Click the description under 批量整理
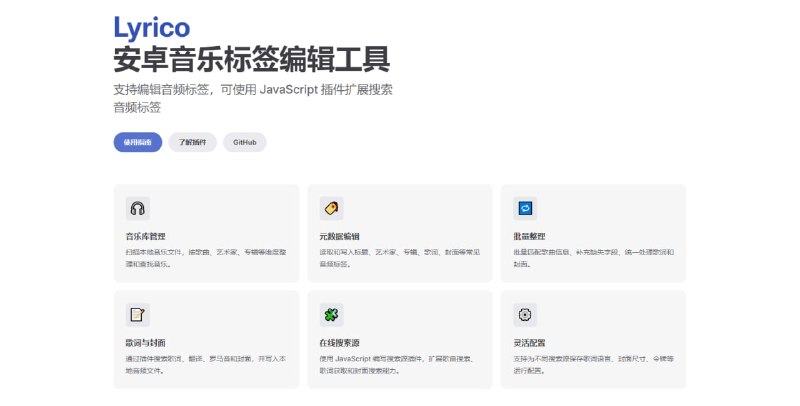This screenshot has width=800, height=406. pos(593,258)
